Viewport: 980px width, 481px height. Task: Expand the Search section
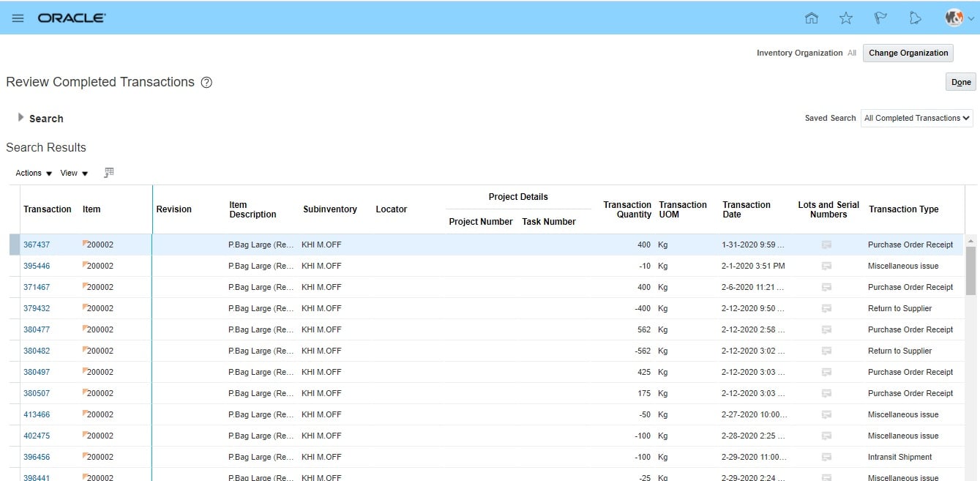coord(20,117)
